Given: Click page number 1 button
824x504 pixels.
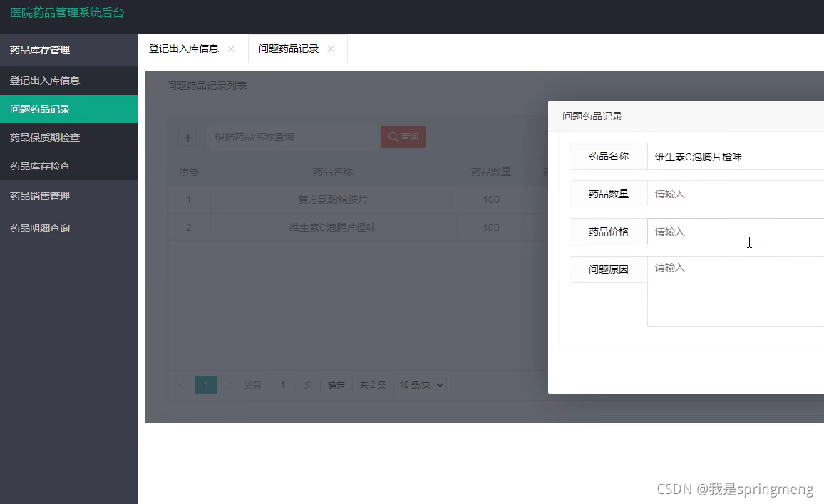Looking at the screenshot, I should point(206,385).
